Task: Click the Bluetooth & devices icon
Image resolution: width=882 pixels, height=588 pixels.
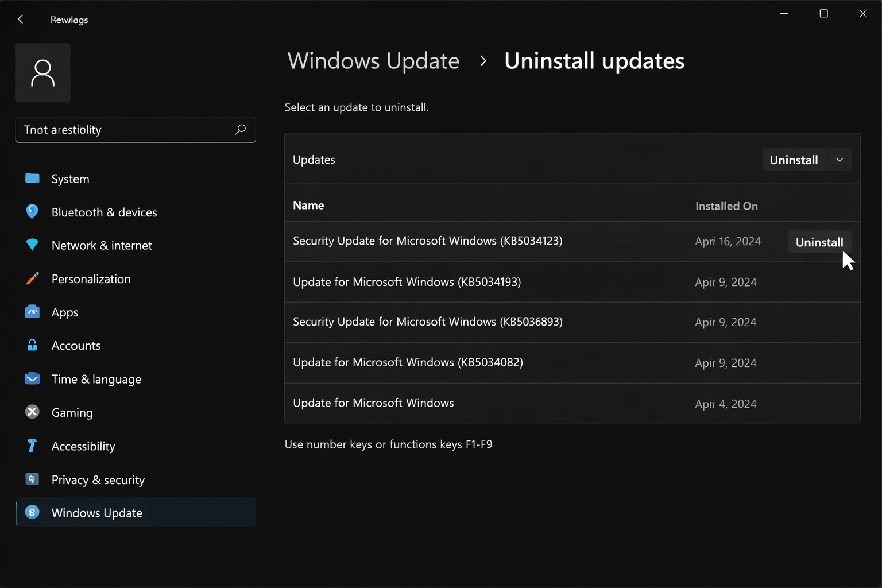Action: (32, 212)
